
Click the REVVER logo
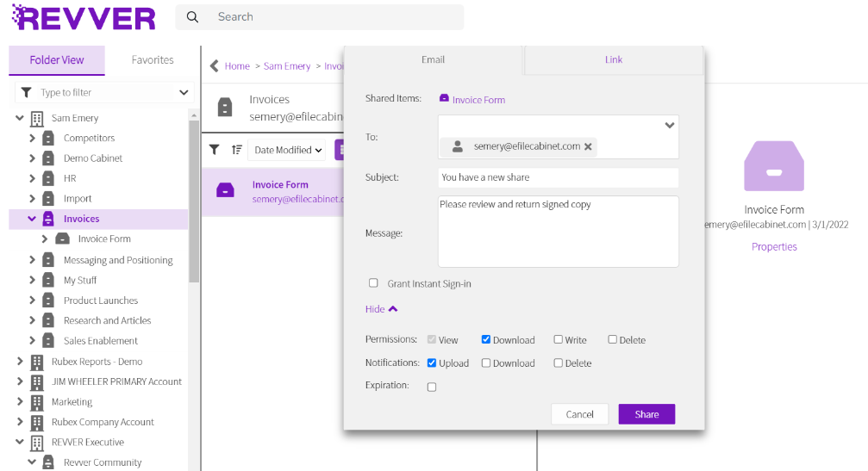pos(84,17)
